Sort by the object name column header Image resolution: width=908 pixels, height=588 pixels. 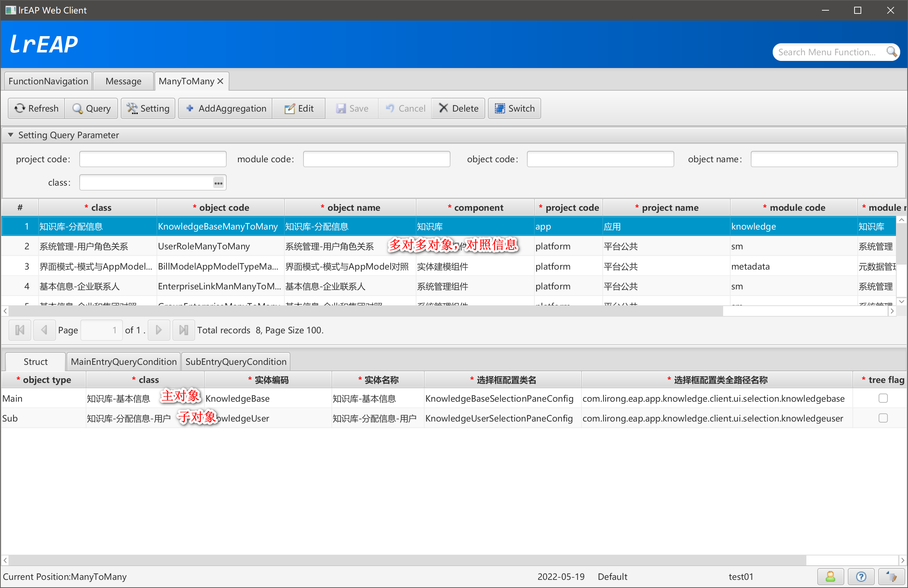[x=350, y=207]
